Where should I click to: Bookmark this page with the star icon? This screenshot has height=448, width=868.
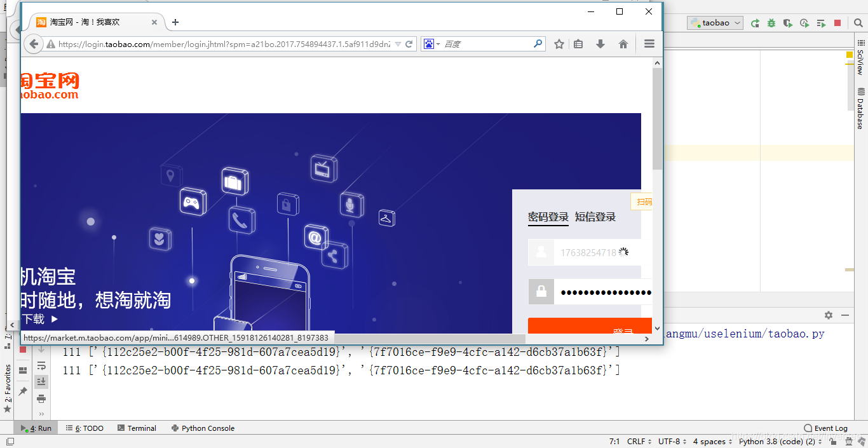559,44
